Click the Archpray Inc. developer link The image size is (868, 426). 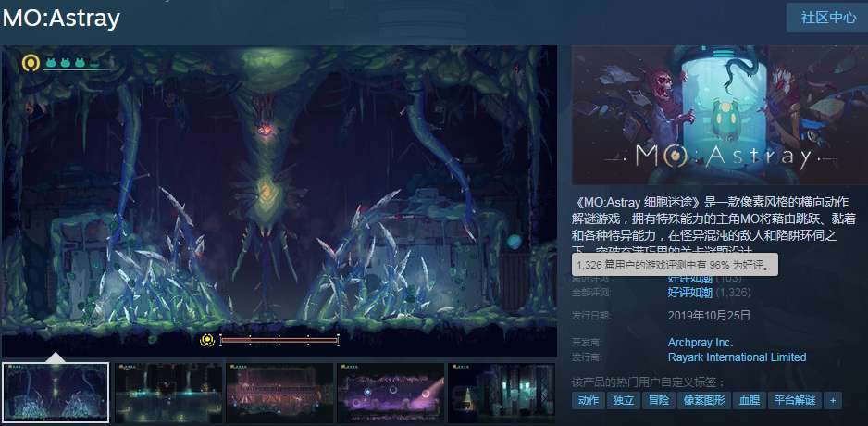pyautogui.click(x=701, y=343)
